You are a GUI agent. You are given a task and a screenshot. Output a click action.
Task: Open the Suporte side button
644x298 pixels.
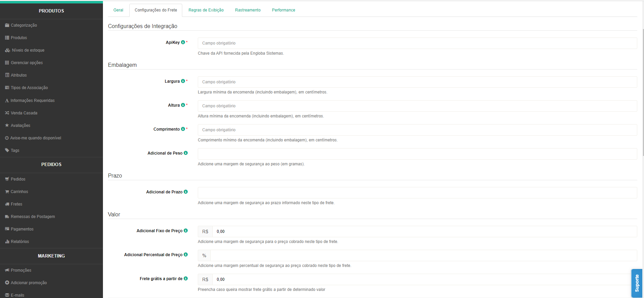(x=637, y=283)
